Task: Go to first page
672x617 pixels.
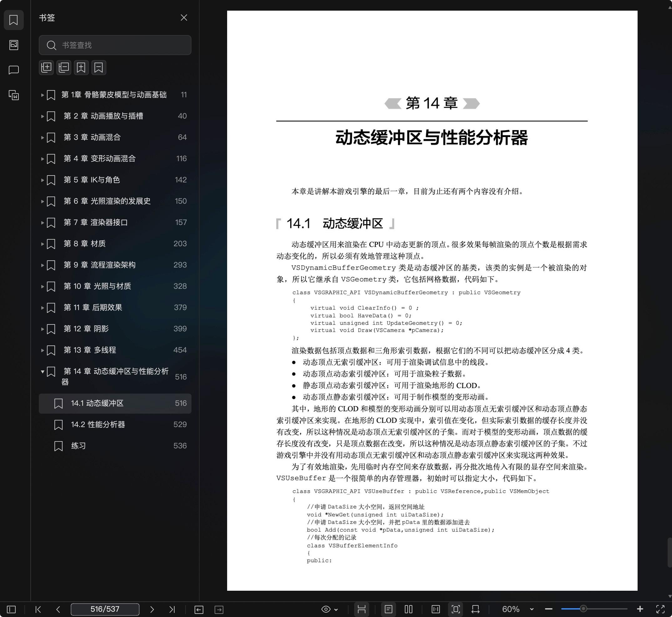Action: click(x=38, y=609)
